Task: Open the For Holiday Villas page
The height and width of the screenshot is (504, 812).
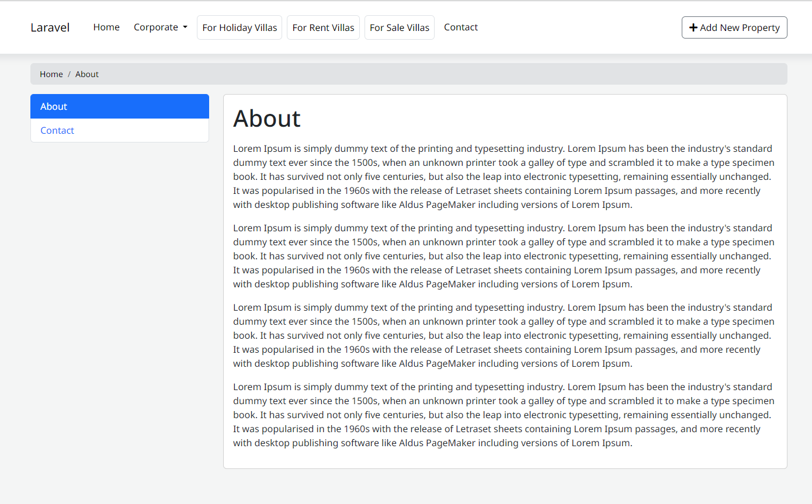Action: pyautogui.click(x=240, y=27)
